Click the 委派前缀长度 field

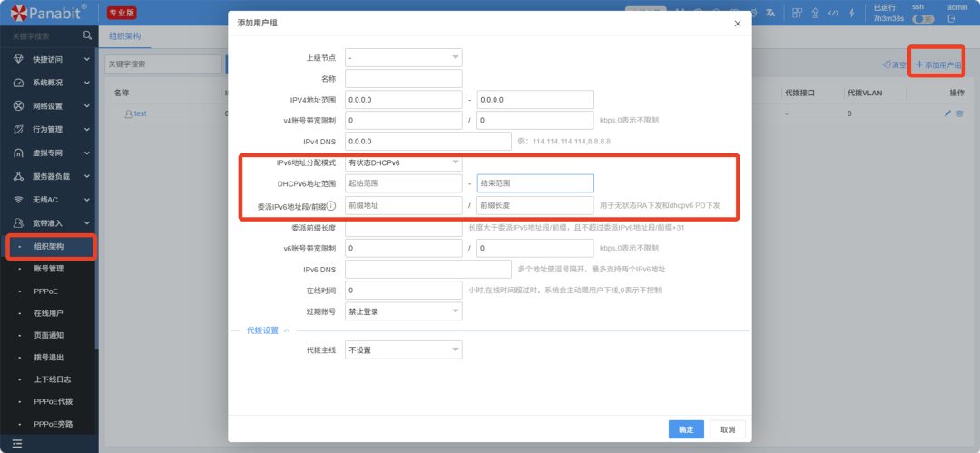pyautogui.click(x=404, y=228)
